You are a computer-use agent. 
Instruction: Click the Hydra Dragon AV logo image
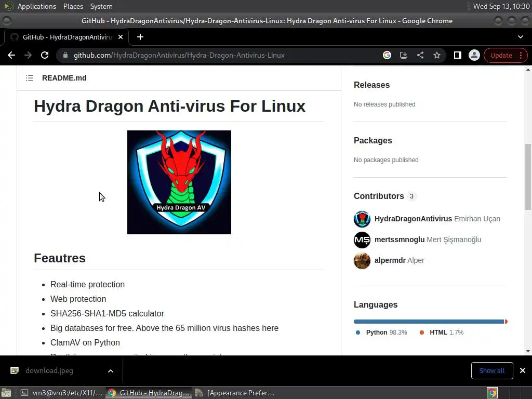click(x=179, y=182)
